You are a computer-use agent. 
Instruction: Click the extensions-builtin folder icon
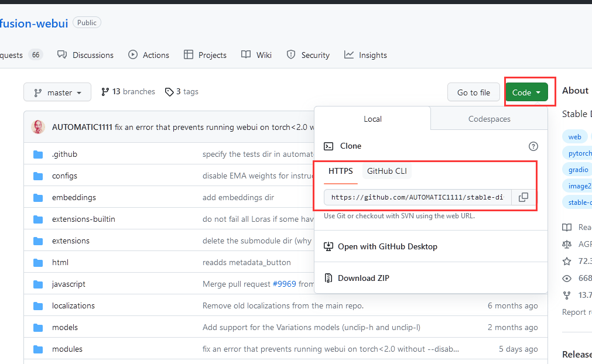[x=37, y=219]
